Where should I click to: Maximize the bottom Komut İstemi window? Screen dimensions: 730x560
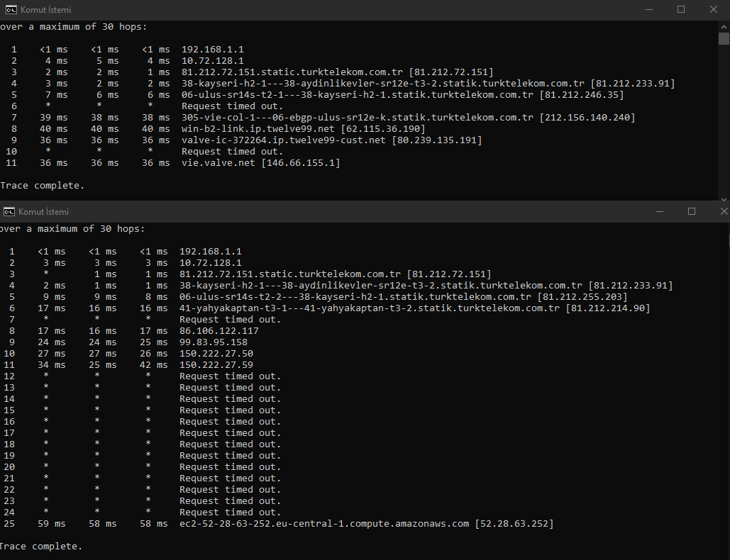[x=692, y=211]
